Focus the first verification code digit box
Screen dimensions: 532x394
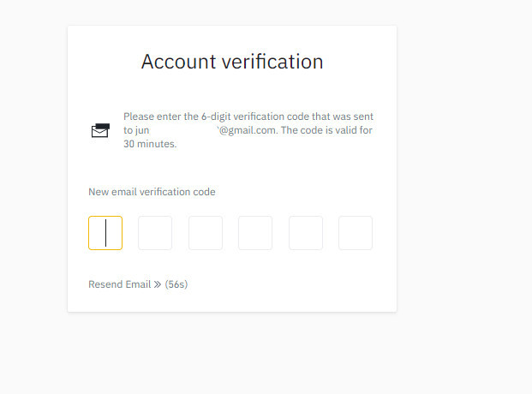pos(105,233)
